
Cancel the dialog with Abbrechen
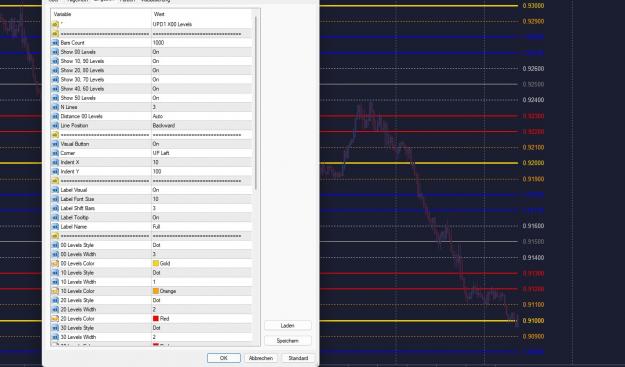261,358
